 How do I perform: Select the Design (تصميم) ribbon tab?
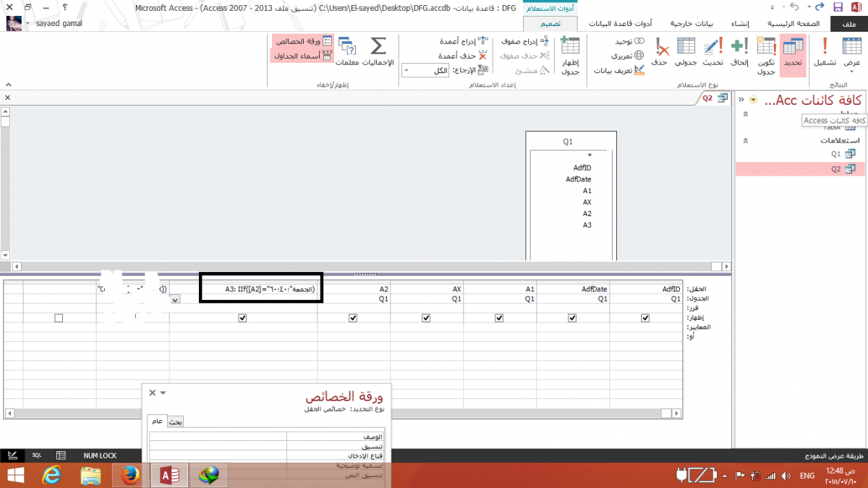tap(550, 23)
